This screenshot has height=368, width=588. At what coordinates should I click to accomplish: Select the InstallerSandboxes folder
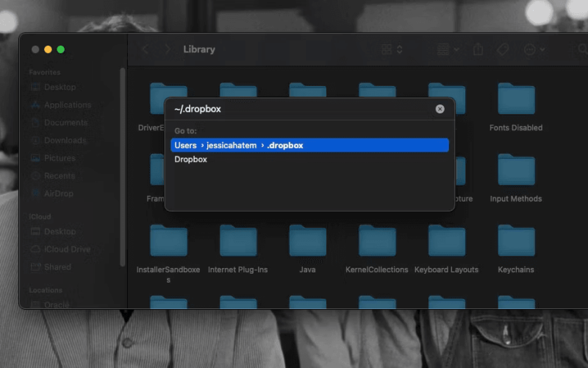(x=168, y=254)
